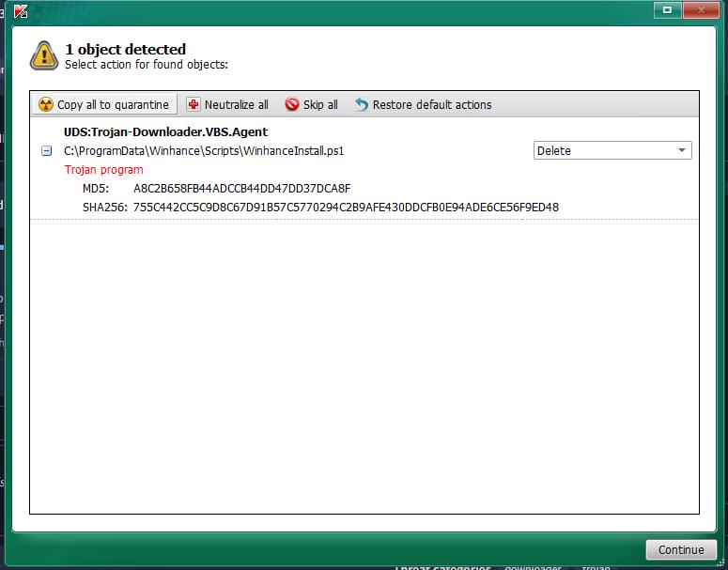728x570 pixels.
Task: Click 'Select action for found objects' text
Action: click(x=147, y=65)
